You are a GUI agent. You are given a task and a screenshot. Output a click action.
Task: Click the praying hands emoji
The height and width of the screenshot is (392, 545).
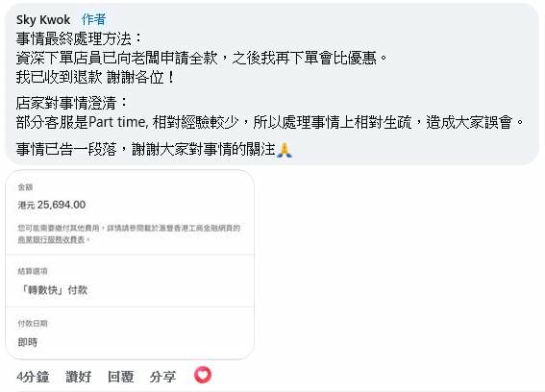tap(285, 150)
